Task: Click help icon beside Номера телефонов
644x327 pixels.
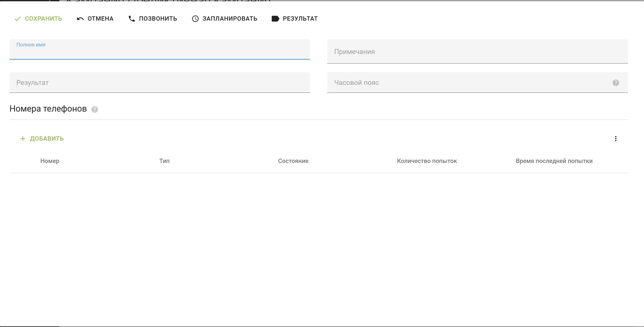Action: [x=94, y=109]
